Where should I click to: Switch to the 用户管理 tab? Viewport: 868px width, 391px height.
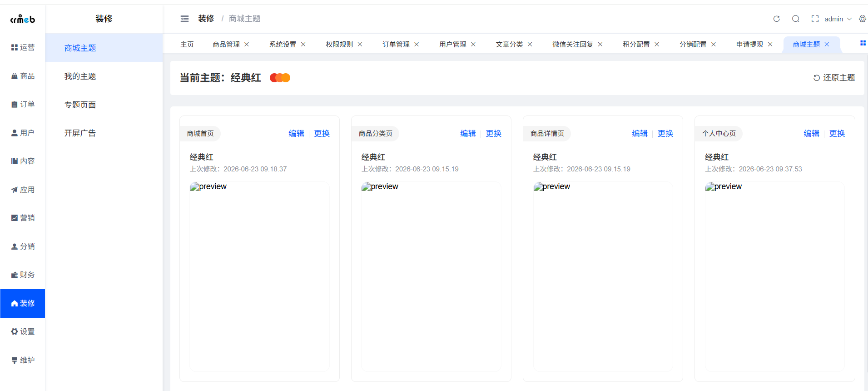[x=453, y=44]
